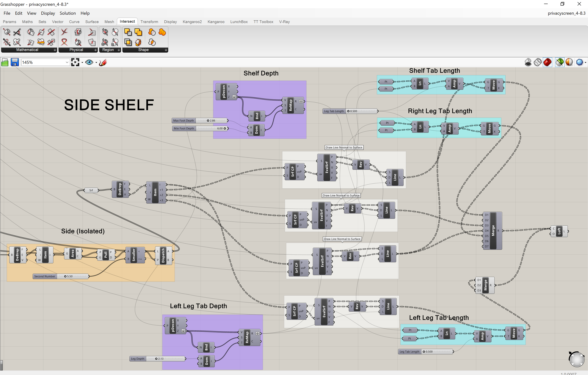Viewport: 588px width, 375px height.
Task: Select the red sketch pencil tool
Action: coord(103,62)
